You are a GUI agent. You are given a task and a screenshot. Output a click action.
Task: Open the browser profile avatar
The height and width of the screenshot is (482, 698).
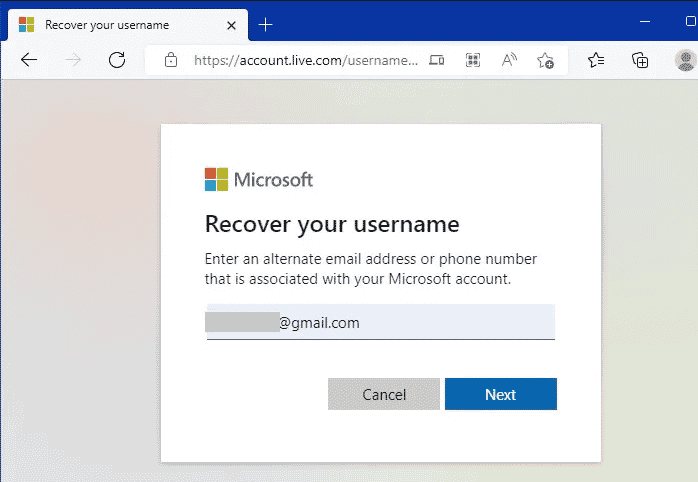686,60
